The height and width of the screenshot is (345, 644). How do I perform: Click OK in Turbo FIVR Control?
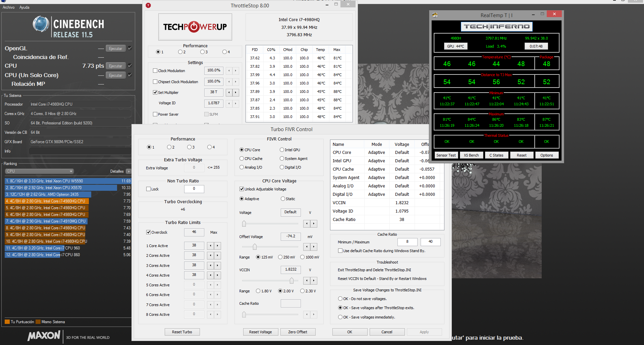(350, 332)
